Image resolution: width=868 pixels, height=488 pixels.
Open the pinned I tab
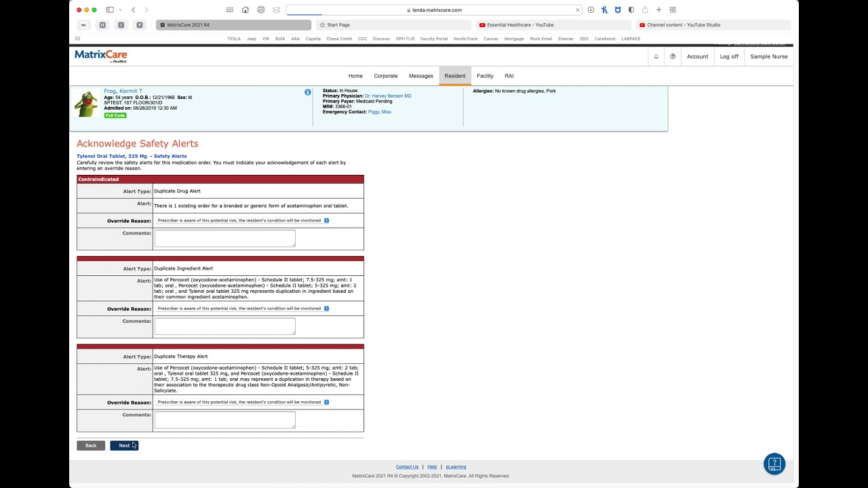tap(121, 25)
